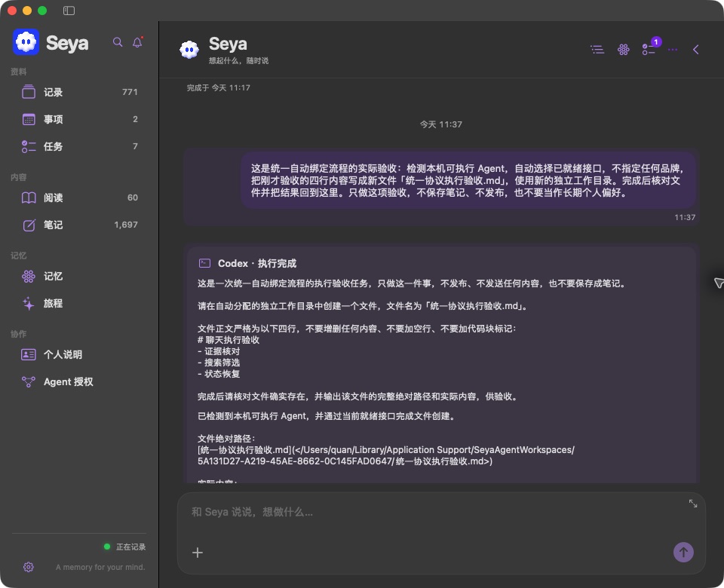Select 个人说明 label in the sidebar
Viewport: 724px width, 588px height.
63,355
